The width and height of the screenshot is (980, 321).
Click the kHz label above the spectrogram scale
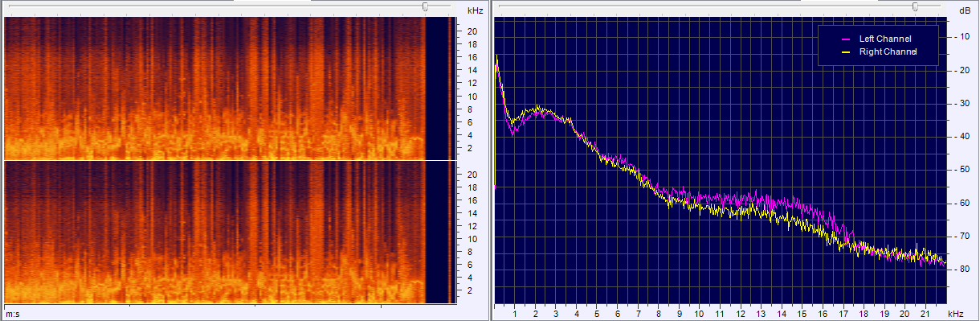coord(474,10)
